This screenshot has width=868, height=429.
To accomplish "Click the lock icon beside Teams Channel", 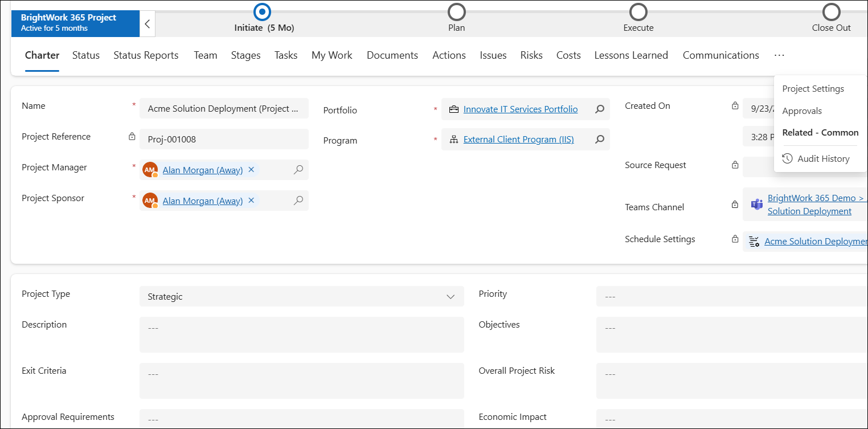I will pyautogui.click(x=735, y=205).
